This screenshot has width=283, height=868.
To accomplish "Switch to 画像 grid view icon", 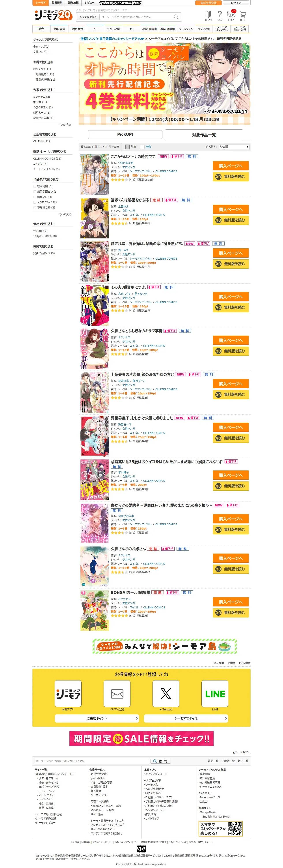I will pyautogui.click(x=142, y=147).
